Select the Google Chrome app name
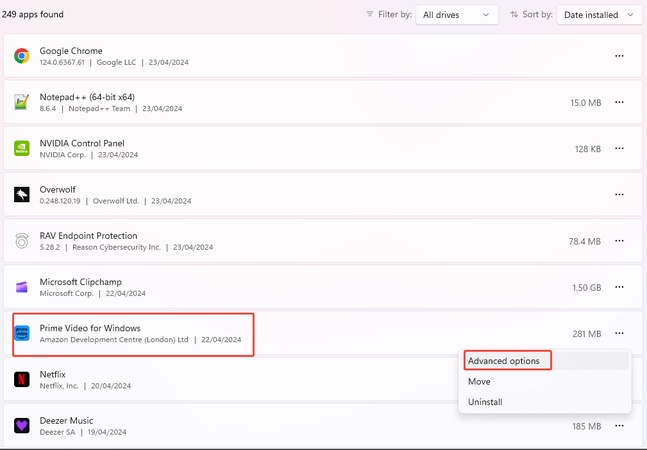 coord(71,51)
